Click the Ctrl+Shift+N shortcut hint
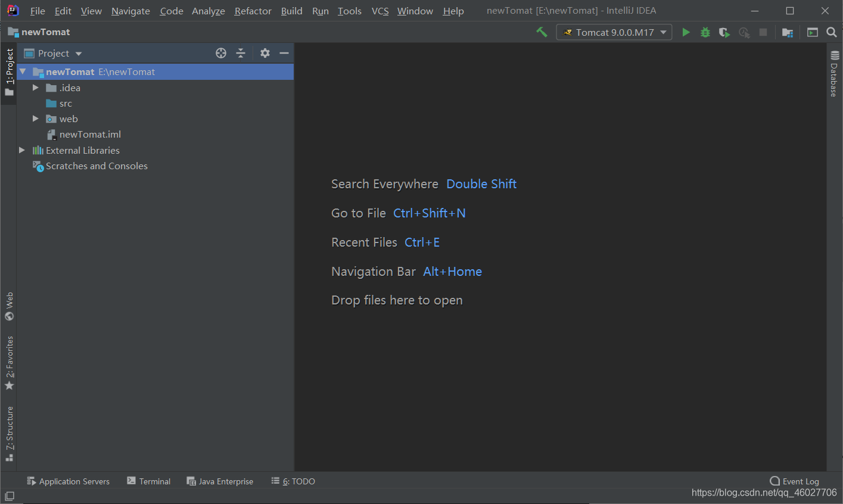843x504 pixels. pos(430,213)
